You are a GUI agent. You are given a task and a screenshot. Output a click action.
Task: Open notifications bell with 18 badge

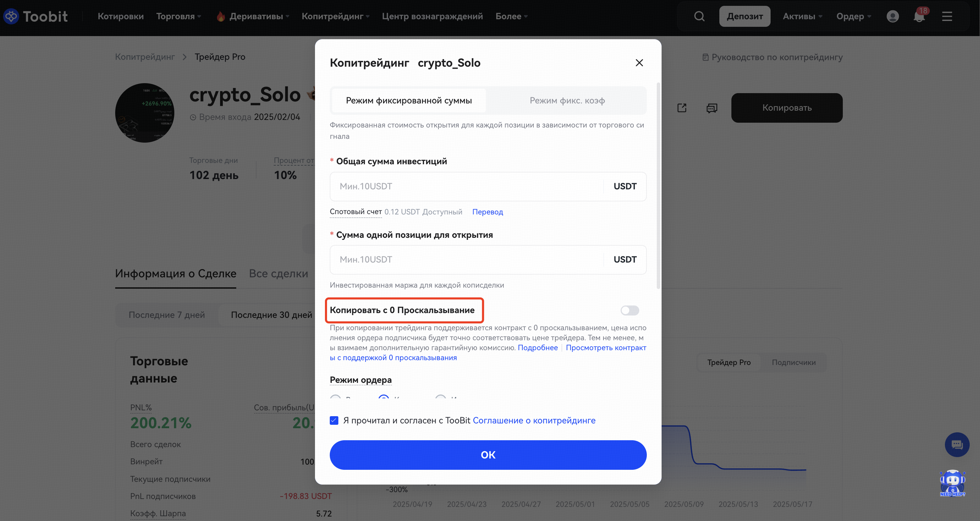[x=919, y=16]
